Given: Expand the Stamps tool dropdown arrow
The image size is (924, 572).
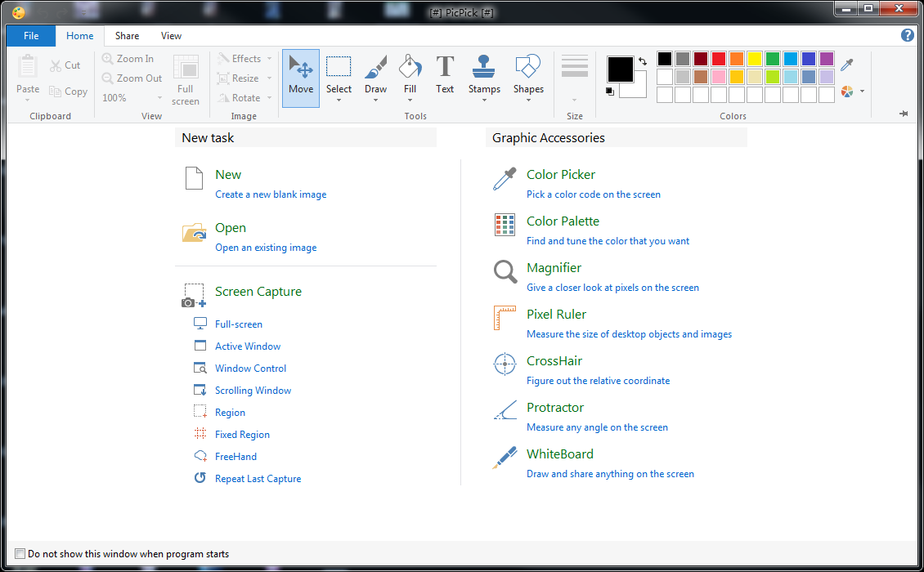Looking at the screenshot, I should [484, 101].
